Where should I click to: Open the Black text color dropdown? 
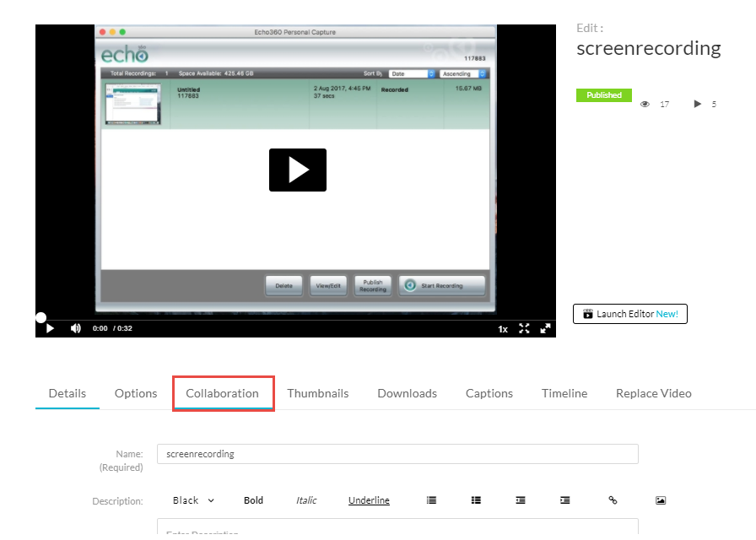[x=193, y=500]
